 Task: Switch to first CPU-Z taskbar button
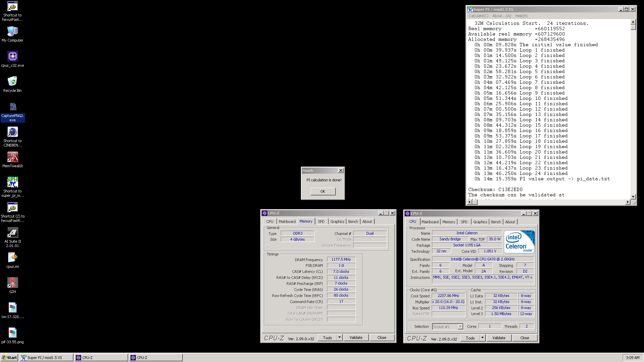[101, 358]
